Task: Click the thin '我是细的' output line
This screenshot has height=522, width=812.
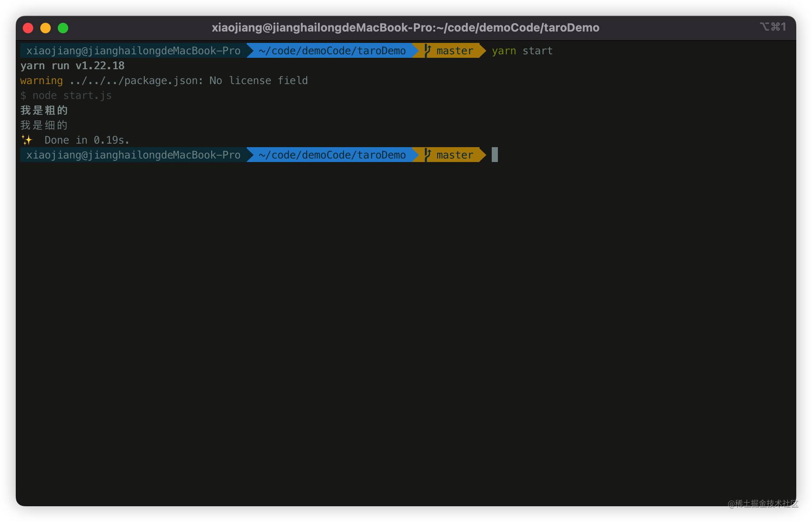Action: click(x=44, y=125)
